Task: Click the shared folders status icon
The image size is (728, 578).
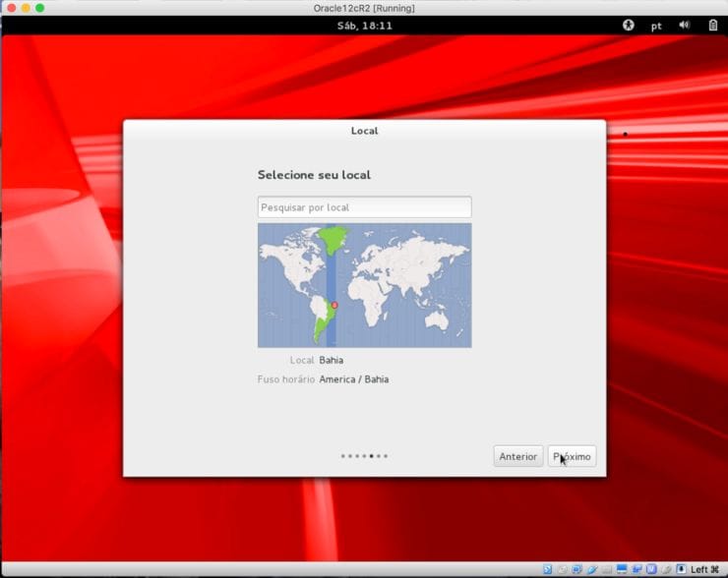Action: (607, 569)
